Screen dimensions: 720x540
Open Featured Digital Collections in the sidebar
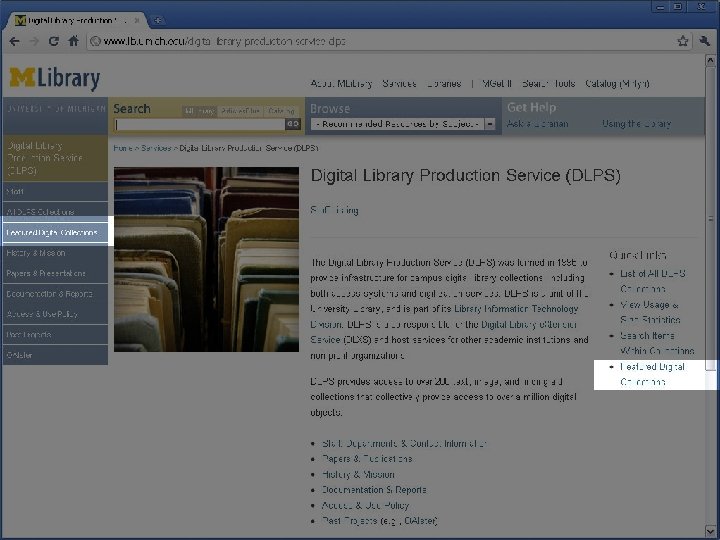click(x=55, y=232)
